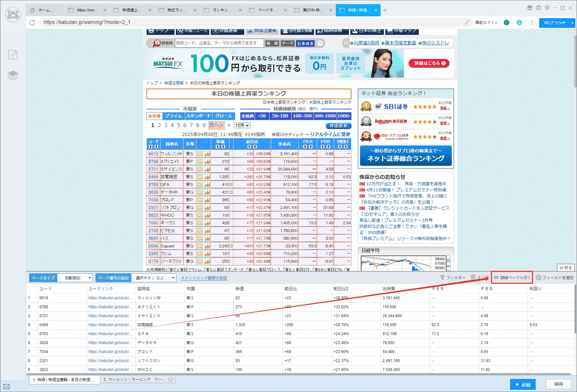The width and height of the screenshot is (577, 392).
Task: Open the new-task plus icon in left sidebar
Action: point(13,55)
